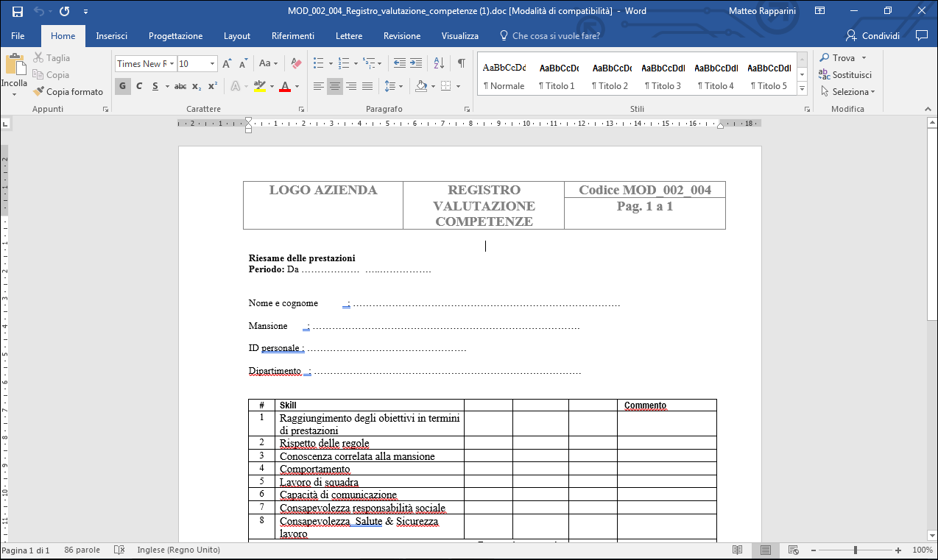The image size is (938, 560).
Task: Switch to the Revisione tab
Action: tap(402, 36)
